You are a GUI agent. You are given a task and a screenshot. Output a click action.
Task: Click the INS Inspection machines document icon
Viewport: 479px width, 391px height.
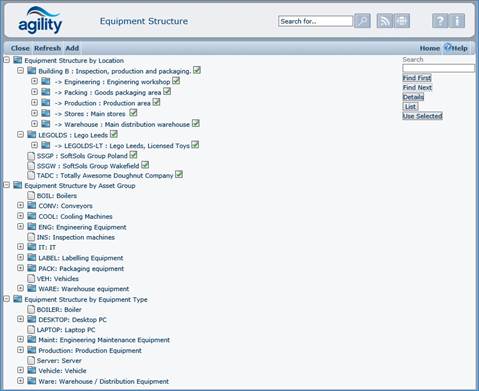coord(31,237)
